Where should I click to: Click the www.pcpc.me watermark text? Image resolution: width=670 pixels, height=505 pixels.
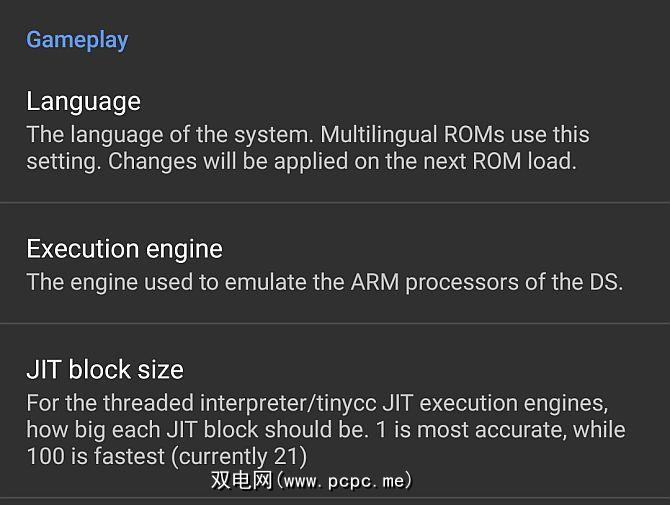[344, 481]
